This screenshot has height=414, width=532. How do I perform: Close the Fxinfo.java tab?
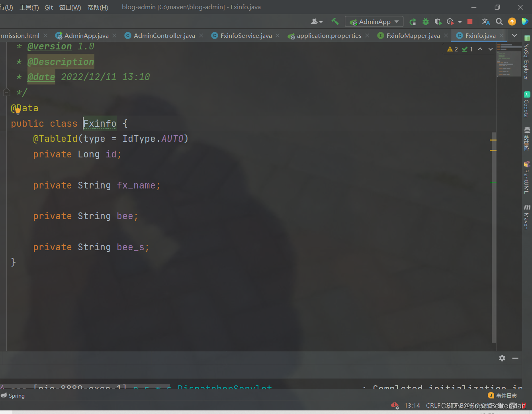click(501, 35)
